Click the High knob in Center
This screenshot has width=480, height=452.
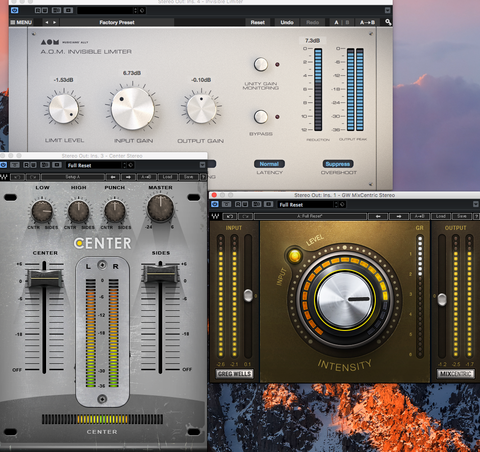pyautogui.click(x=79, y=212)
